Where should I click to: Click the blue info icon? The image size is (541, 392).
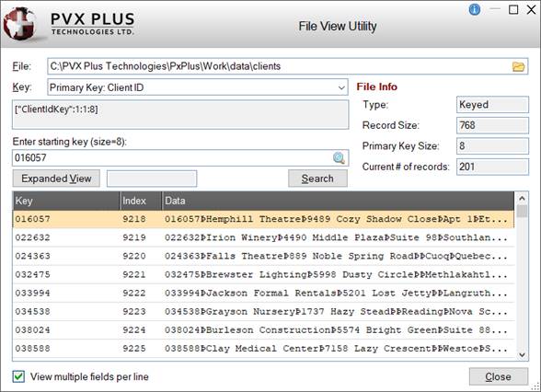click(475, 9)
